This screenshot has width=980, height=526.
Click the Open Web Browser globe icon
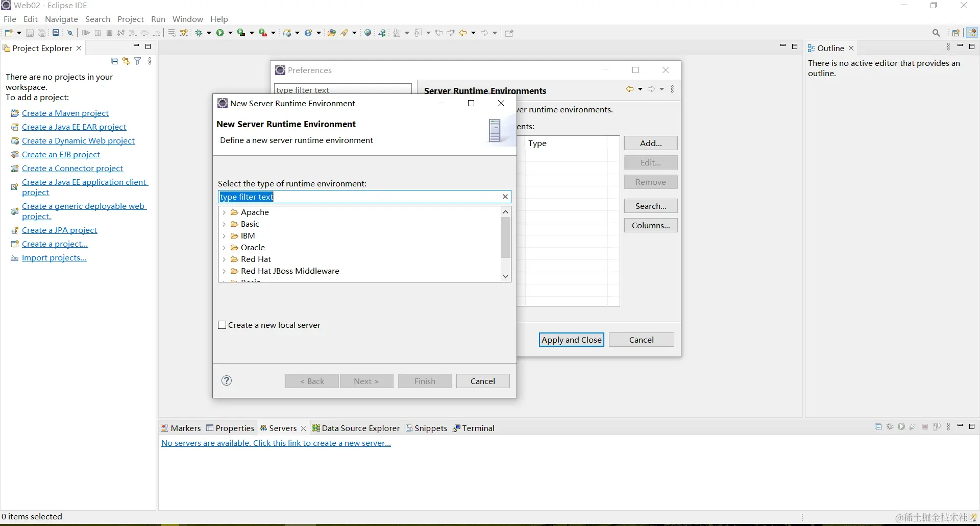pyautogui.click(x=367, y=33)
